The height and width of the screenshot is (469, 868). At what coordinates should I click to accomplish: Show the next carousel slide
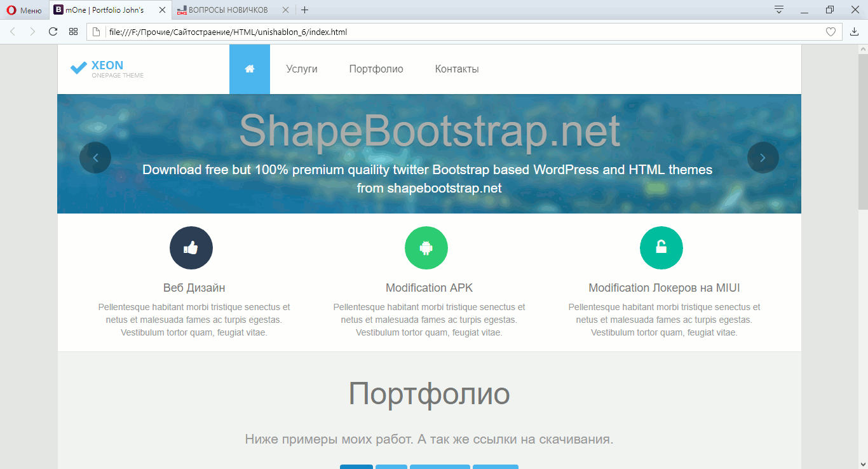coord(763,158)
